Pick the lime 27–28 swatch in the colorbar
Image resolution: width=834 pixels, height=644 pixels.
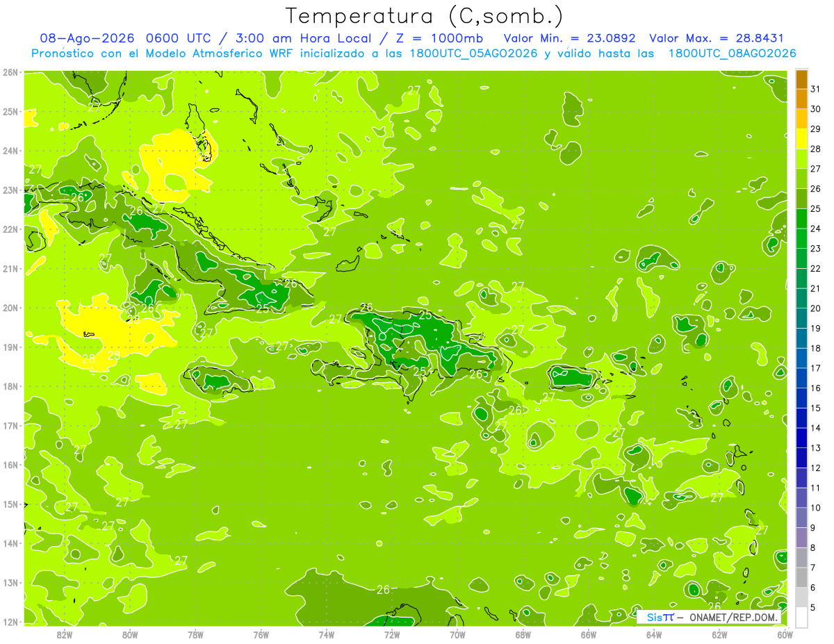click(801, 159)
